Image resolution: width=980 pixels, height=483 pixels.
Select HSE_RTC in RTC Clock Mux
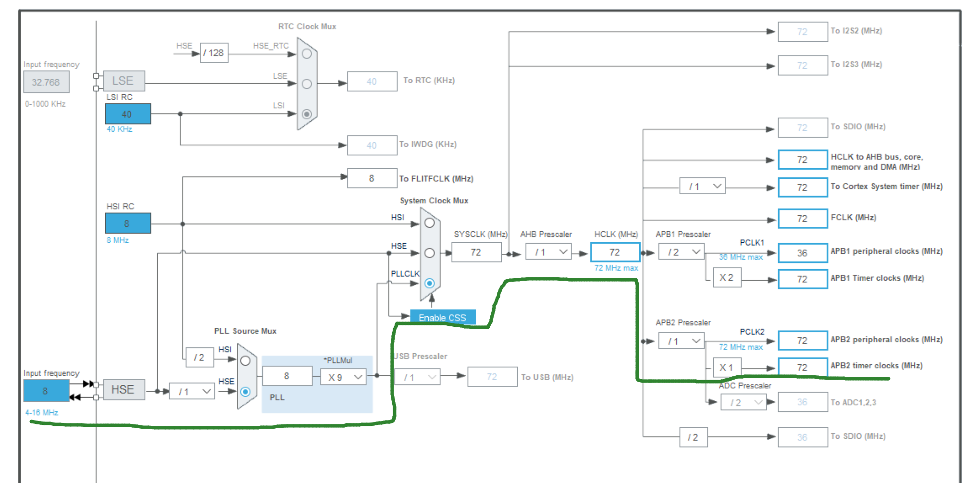point(307,54)
